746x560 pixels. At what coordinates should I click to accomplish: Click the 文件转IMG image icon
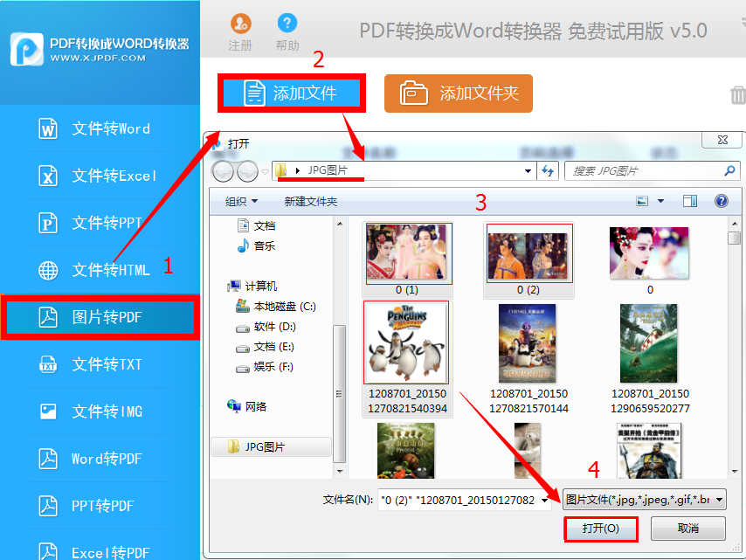[x=48, y=411]
